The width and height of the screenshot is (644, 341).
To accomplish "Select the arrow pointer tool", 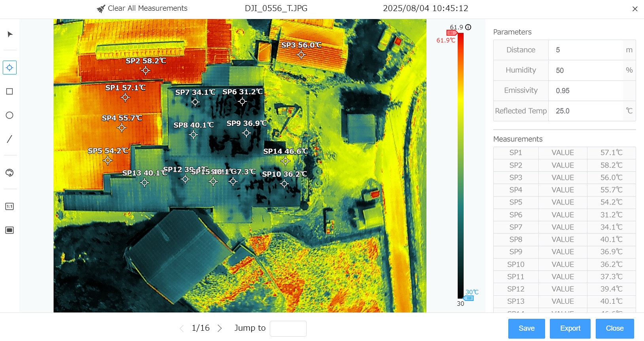I will [x=10, y=34].
